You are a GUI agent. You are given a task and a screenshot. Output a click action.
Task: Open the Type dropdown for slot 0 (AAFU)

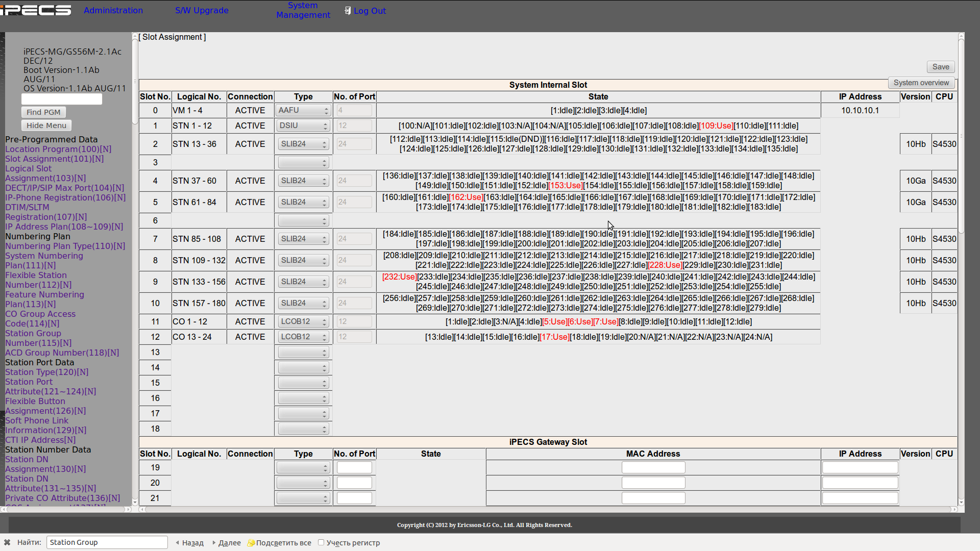click(x=303, y=110)
